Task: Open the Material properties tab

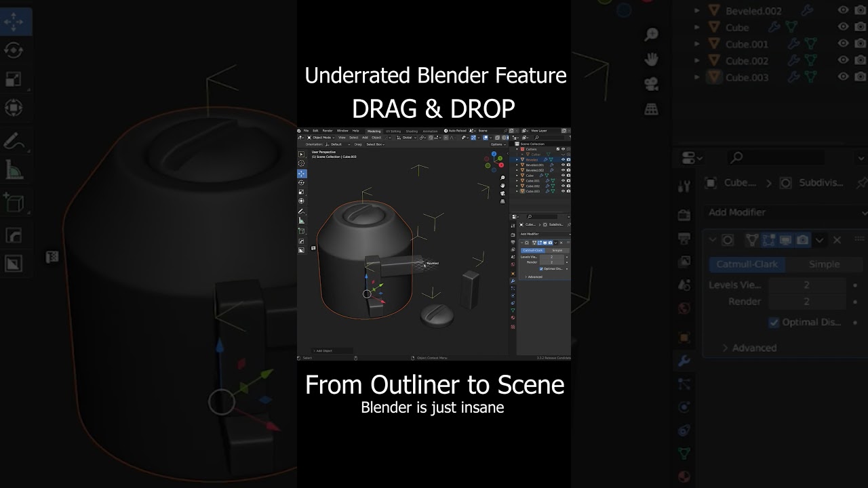Action: (x=513, y=317)
